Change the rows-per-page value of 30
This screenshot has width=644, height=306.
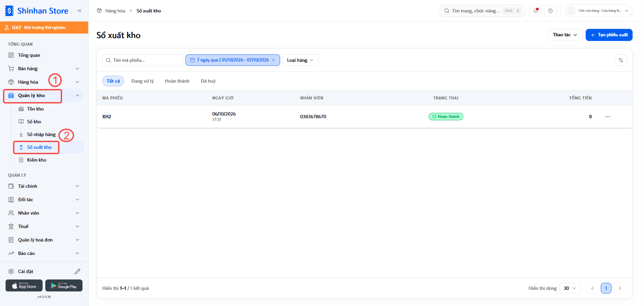570,288
